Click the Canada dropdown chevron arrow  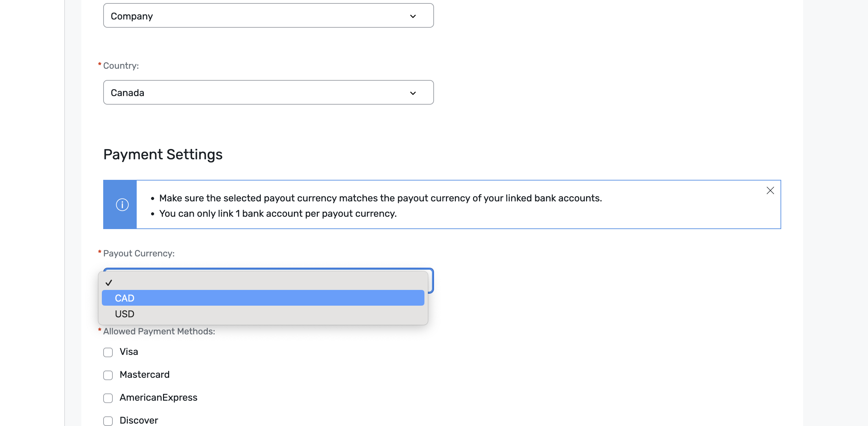point(413,93)
